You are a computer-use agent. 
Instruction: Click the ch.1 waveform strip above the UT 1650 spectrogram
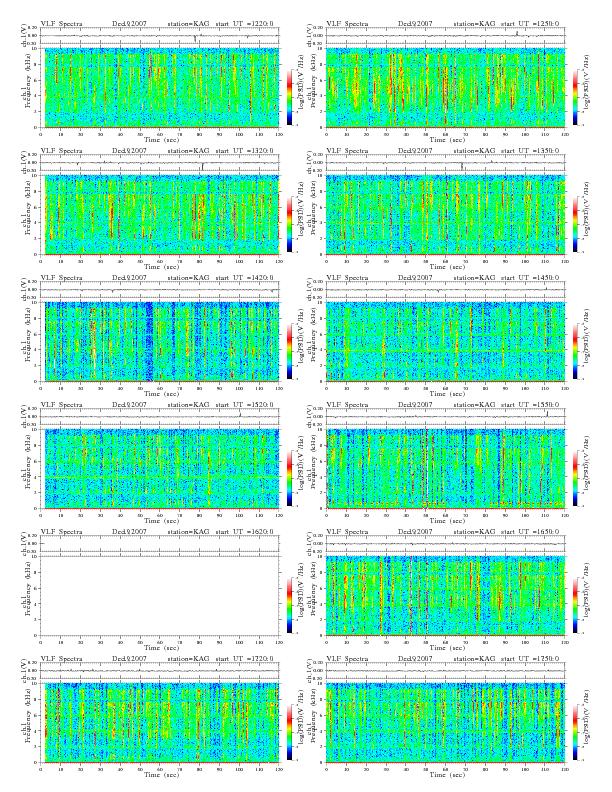(x=445, y=544)
